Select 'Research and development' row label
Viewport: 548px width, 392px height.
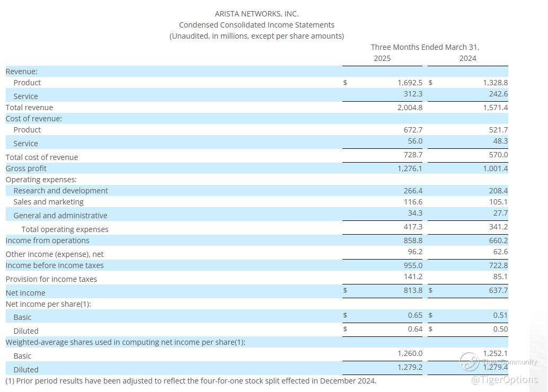point(61,191)
